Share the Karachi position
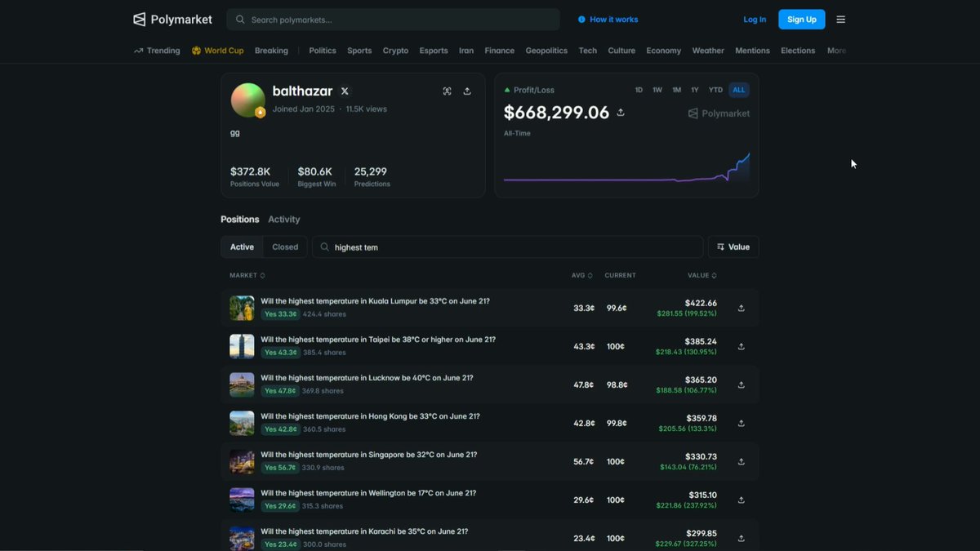Viewport: 980px width, 551px height. tap(742, 539)
